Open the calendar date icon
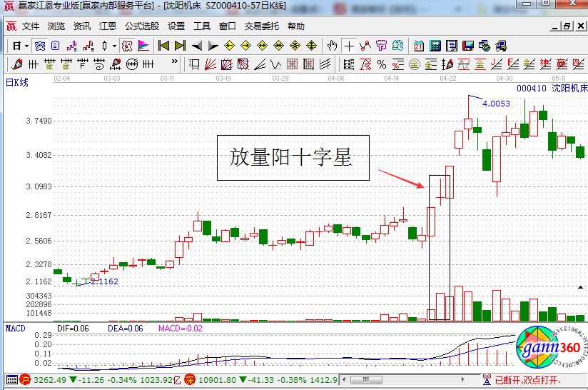The image size is (588, 390). (x=418, y=46)
